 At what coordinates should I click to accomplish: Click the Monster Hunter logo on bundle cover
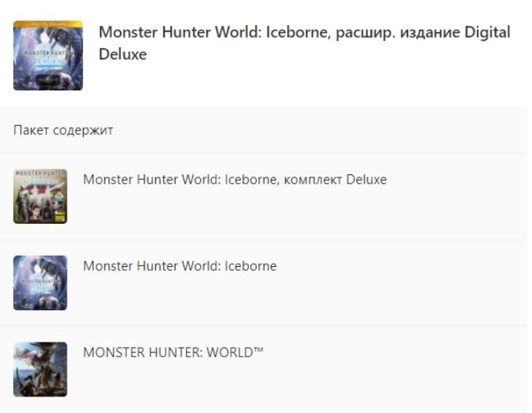pos(48,57)
